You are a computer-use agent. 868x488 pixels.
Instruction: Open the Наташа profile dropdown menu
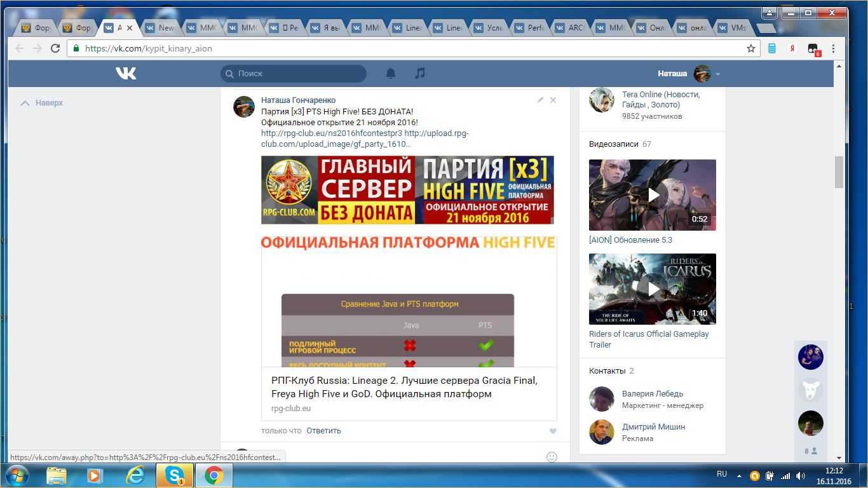[689, 74]
